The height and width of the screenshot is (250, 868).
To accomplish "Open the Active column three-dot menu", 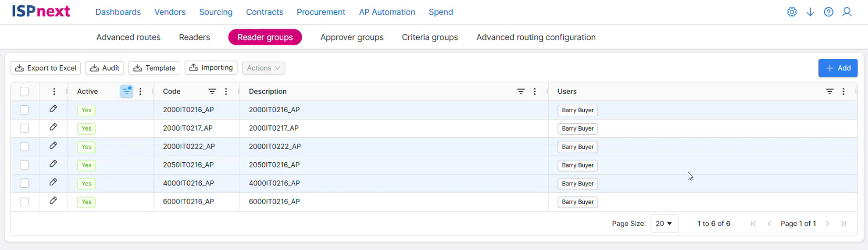I will point(140,92).
